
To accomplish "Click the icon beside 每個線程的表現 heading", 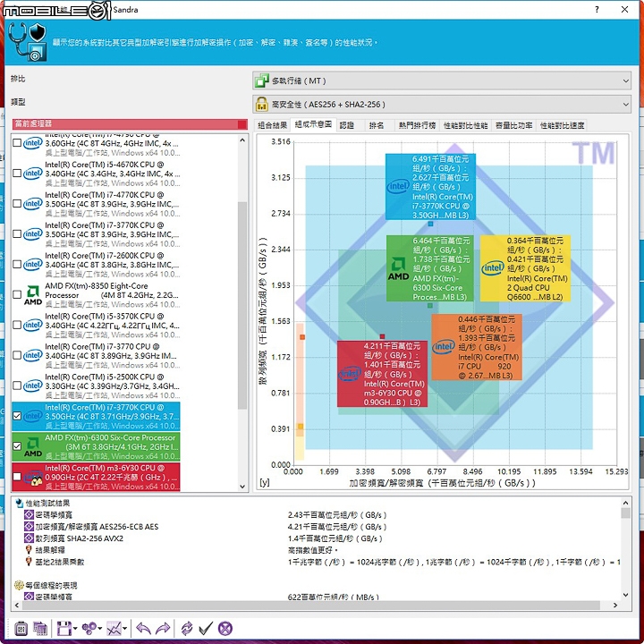I will [x=20, y=585].
